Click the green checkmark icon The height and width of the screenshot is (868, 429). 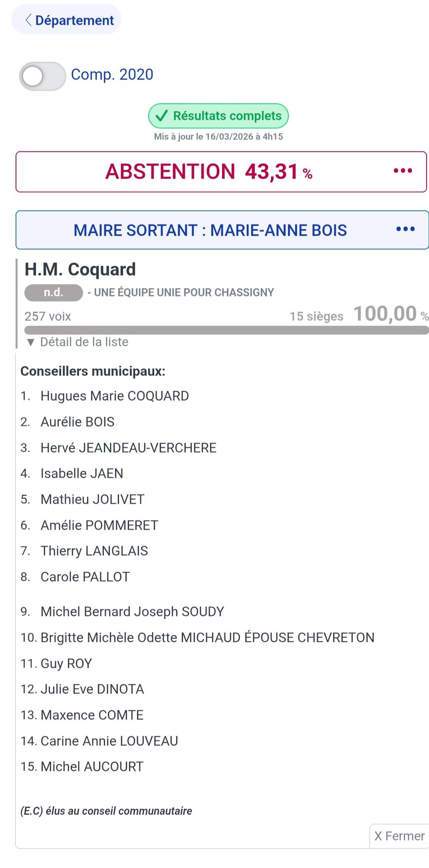(161, 116)
